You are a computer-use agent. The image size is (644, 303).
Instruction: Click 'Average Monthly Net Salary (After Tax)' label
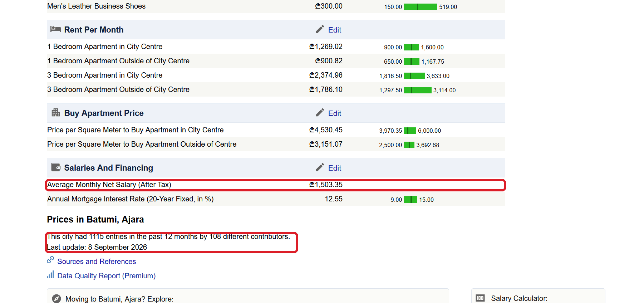click(x=109, y=185)
